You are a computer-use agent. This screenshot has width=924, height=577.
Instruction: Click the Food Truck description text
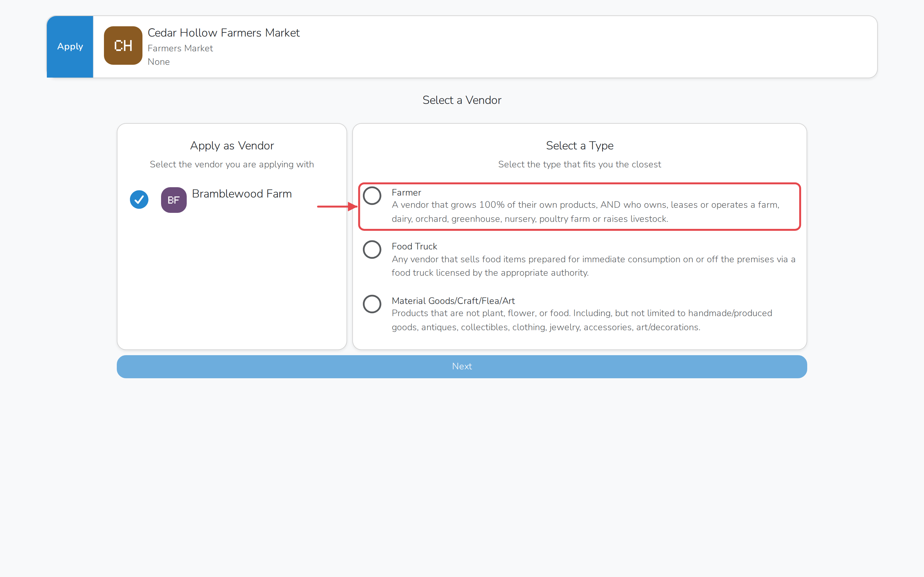click(x=593, y=266)
